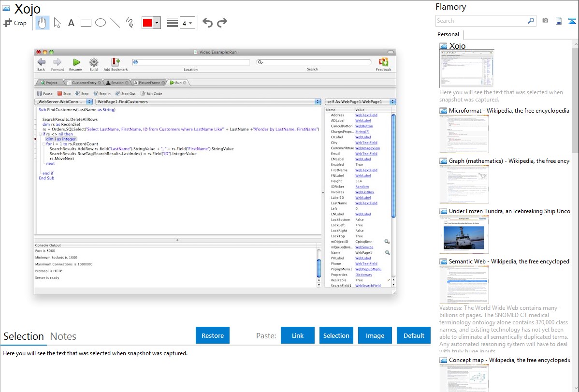Screen dimensions: 579x392
Task: Open the line width dropdown showing 4
Action: (187, 23)
